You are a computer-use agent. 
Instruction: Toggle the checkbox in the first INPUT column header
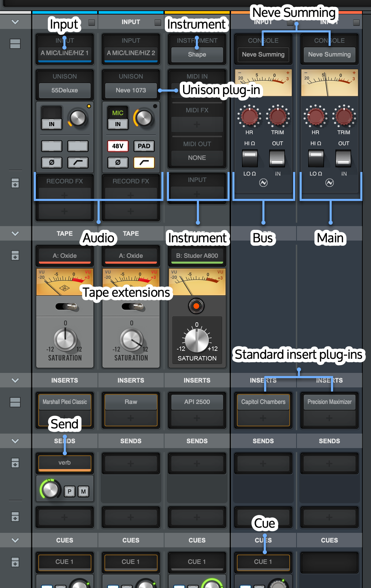pos(92,22)
